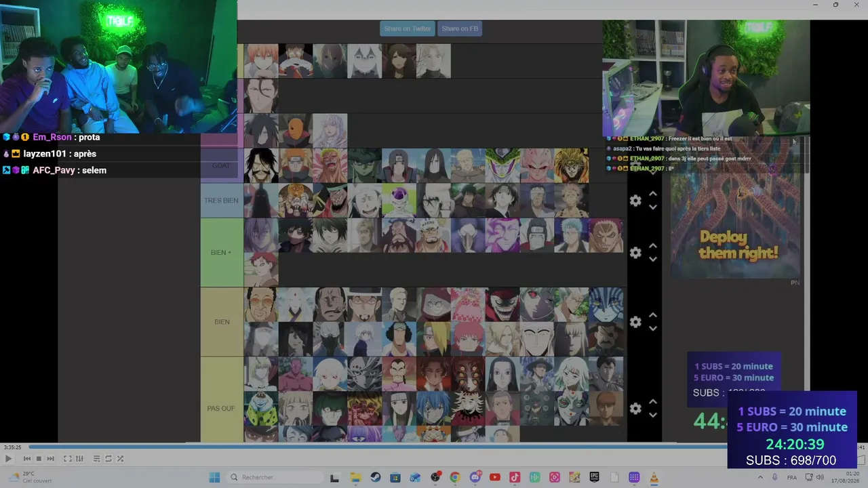Stop VLC playback
Viewport: 868px width, 488px height.
click(x=39, y=459)
